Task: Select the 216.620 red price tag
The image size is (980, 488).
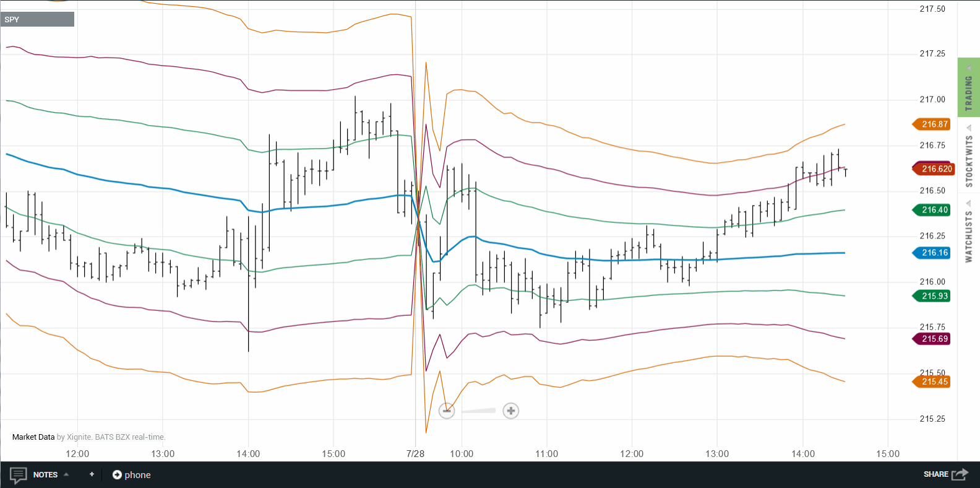Action: (x=934, y=168)
